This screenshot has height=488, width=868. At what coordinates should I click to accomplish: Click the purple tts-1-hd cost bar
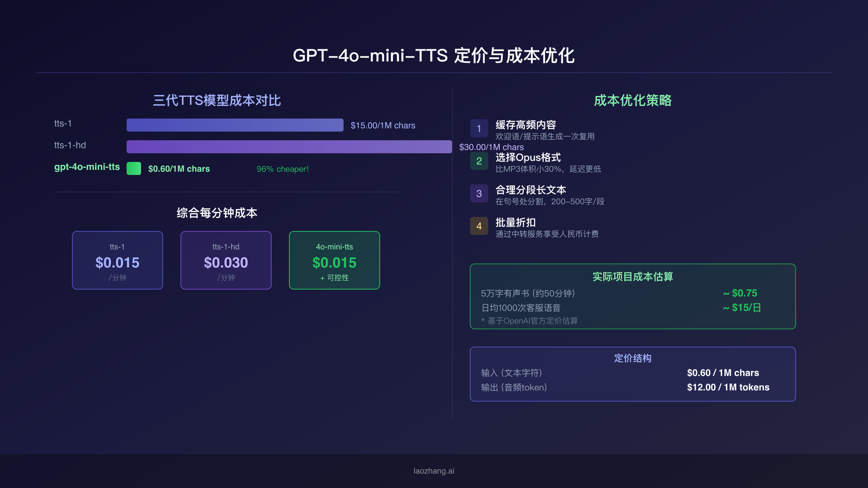coord(289,147)
